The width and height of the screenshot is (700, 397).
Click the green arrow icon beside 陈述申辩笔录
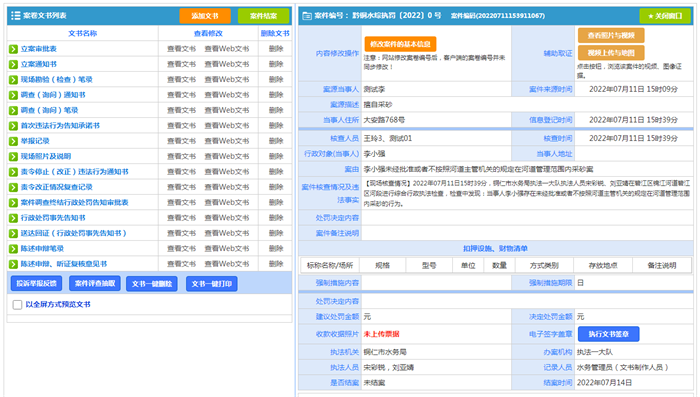pos(13,249)
